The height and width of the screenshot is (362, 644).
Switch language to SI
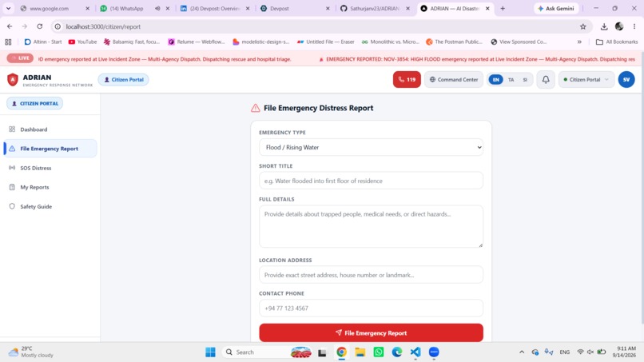point(525,80)
